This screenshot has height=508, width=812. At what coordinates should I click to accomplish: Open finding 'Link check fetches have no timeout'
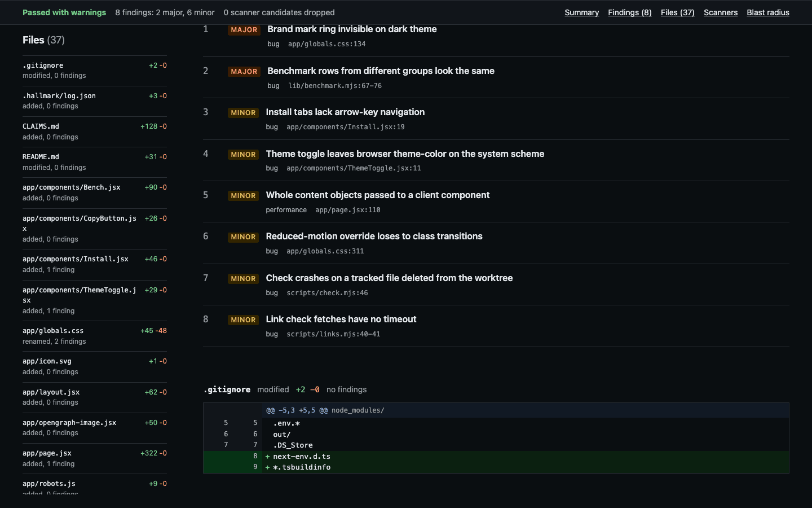[341, 319]
